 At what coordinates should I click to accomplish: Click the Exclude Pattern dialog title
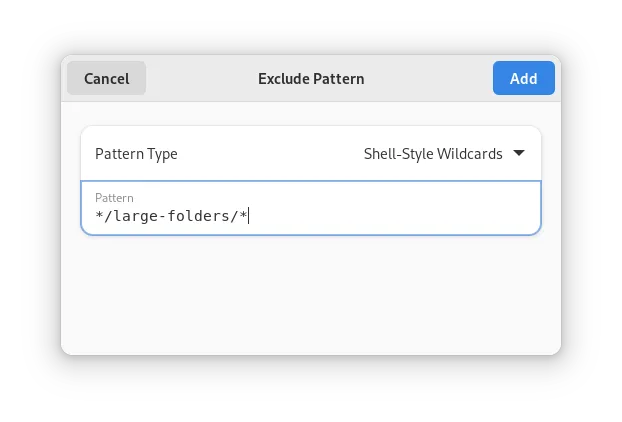click(311, 78)
